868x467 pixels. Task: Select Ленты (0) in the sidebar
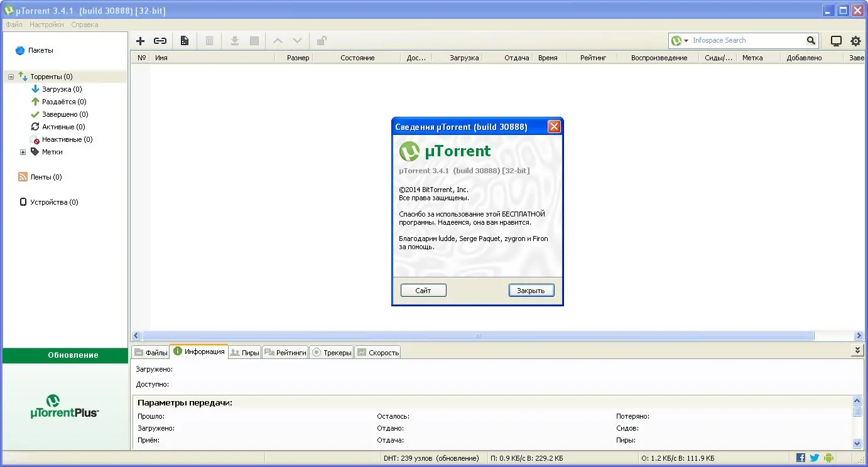[40, 177]
